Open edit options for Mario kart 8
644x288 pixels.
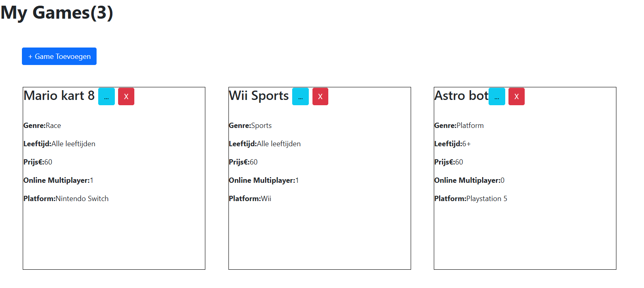coord(106,97)
